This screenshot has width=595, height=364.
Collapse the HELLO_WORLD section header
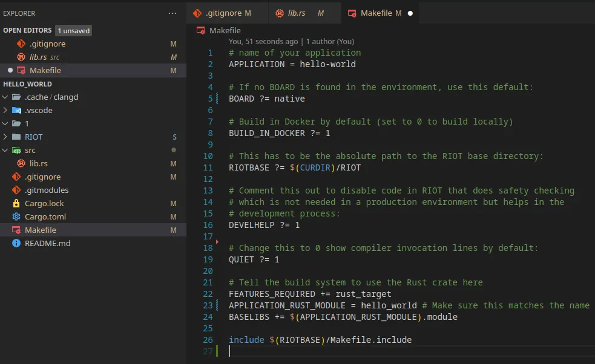point(27,84)
